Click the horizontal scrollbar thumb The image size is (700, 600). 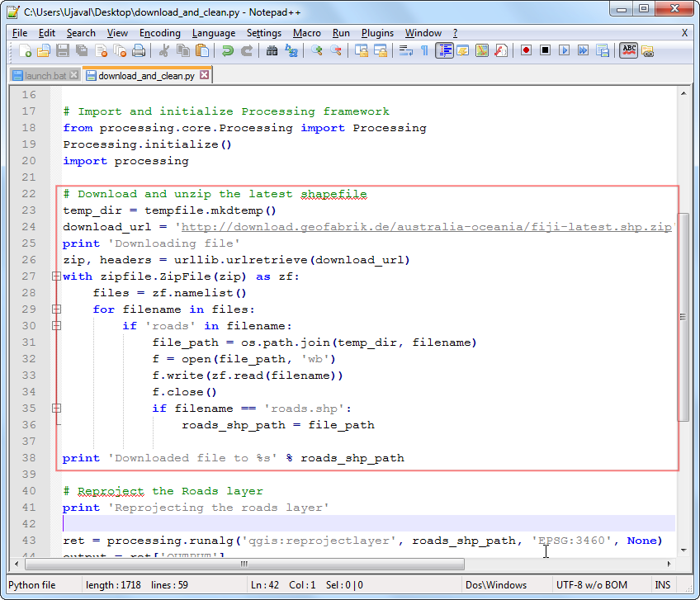[x=243, y=565]
